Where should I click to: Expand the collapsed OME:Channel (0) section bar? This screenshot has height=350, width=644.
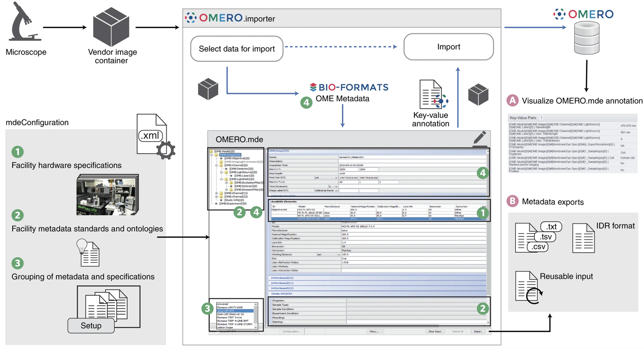(x=377, y=278)
